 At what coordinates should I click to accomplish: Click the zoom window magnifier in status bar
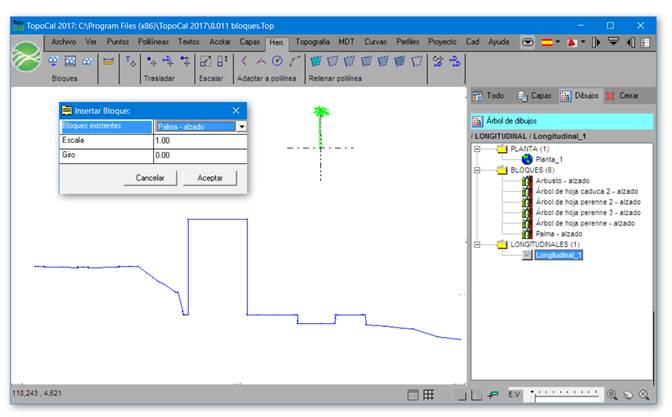click(612, 395)
